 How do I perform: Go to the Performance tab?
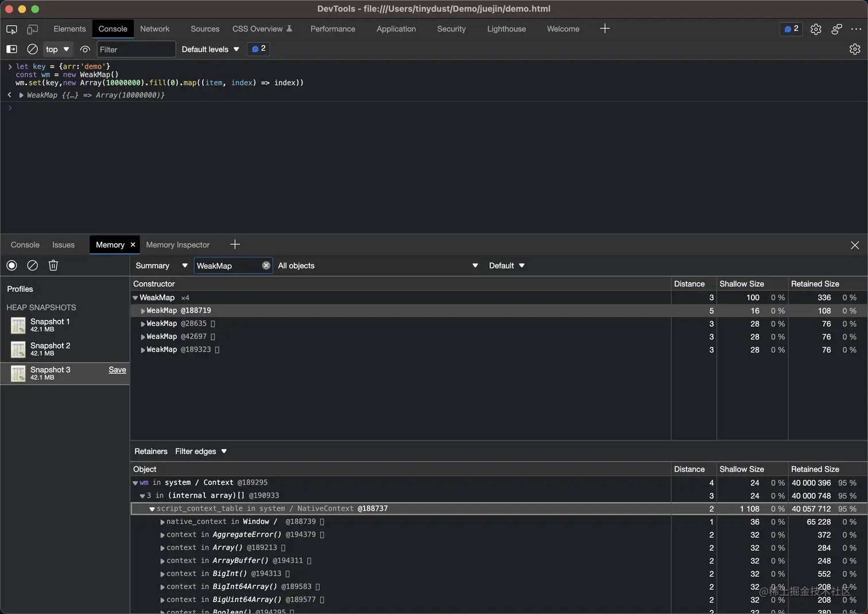(x=333, y=29)
